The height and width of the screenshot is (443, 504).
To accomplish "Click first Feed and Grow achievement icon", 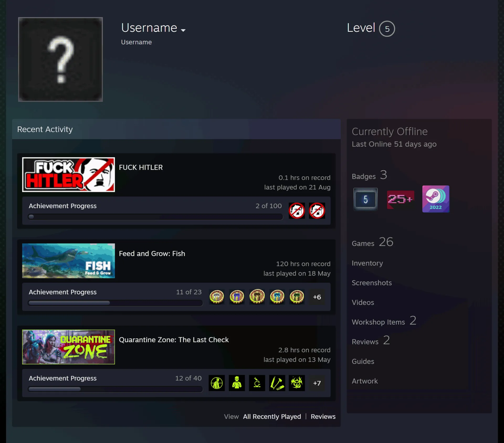I will pyautogui.click(x=217, y=297).
